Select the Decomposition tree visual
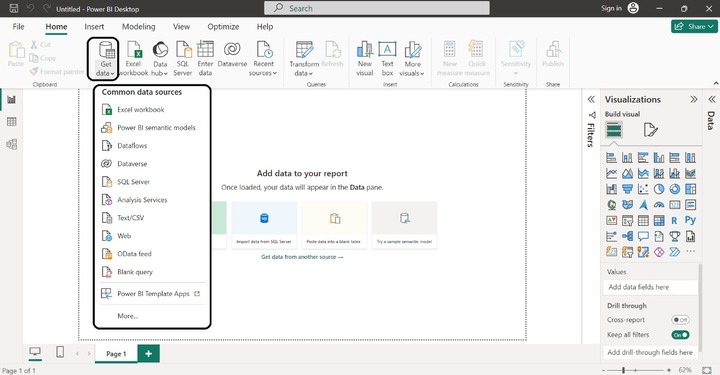 [x=627, y=236]
